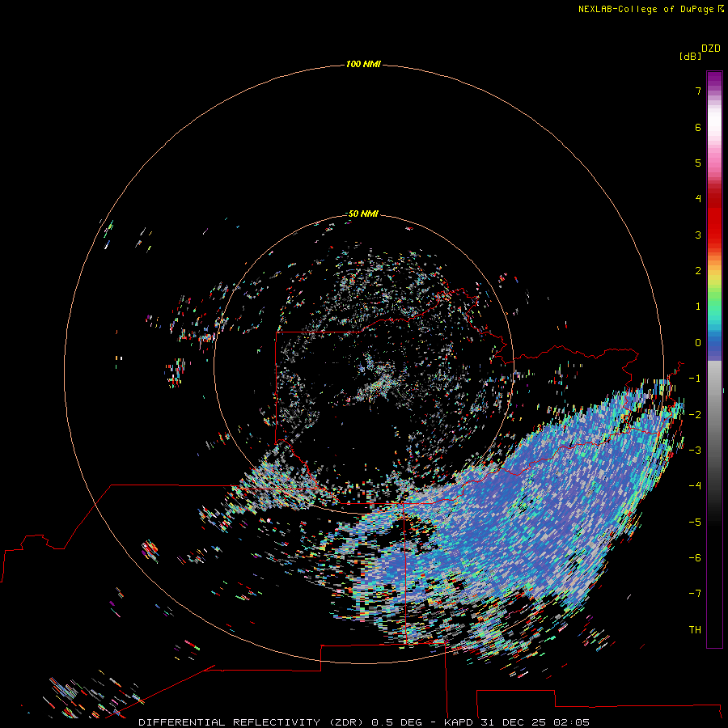Click the 5 value on the color scale

pos(698,163)
